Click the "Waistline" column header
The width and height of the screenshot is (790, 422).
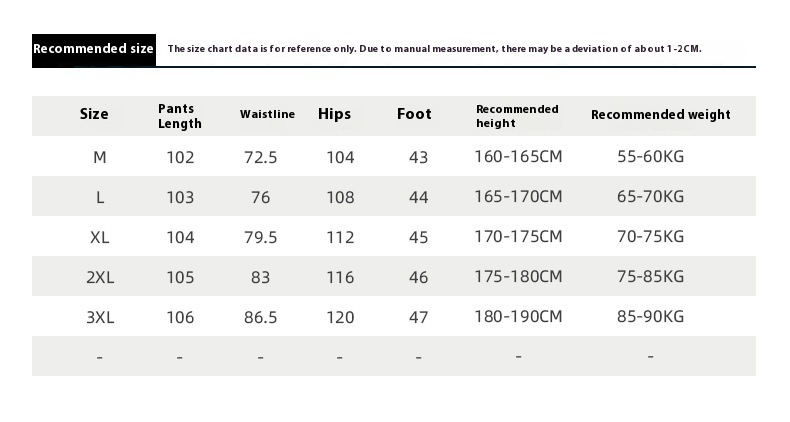[267, 114]
